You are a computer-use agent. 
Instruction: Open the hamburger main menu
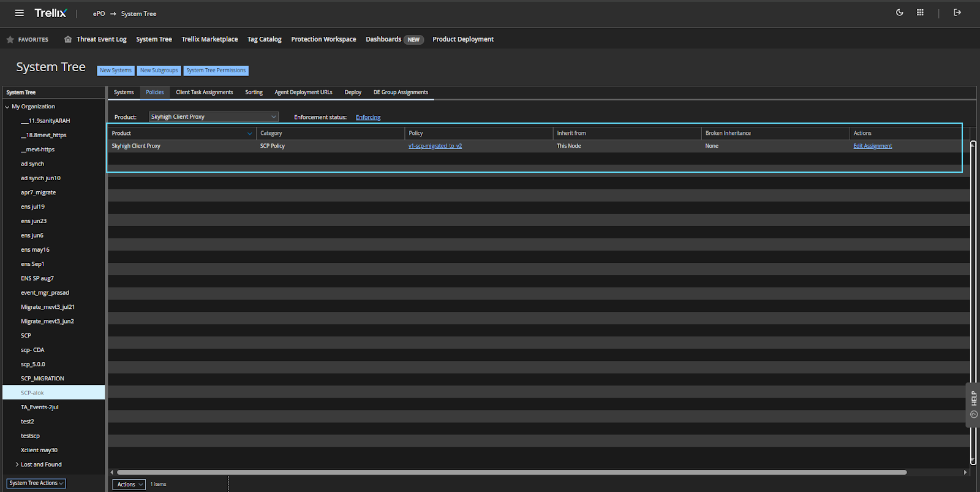[x=20, y=13]
